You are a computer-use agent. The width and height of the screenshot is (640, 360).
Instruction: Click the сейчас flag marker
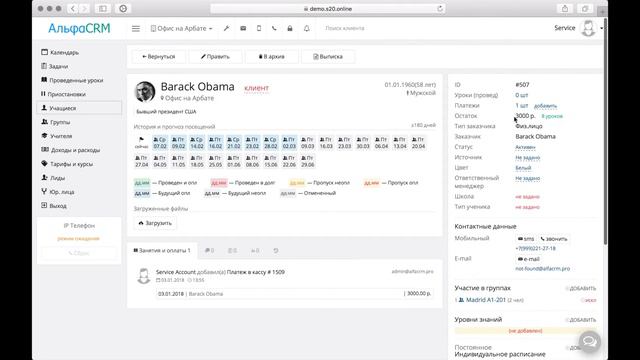141,143
